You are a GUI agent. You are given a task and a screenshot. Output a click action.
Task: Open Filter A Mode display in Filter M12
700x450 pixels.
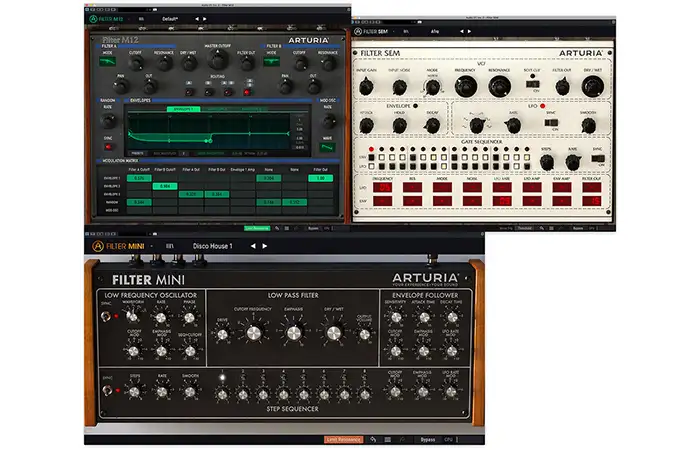pos(107,62)
